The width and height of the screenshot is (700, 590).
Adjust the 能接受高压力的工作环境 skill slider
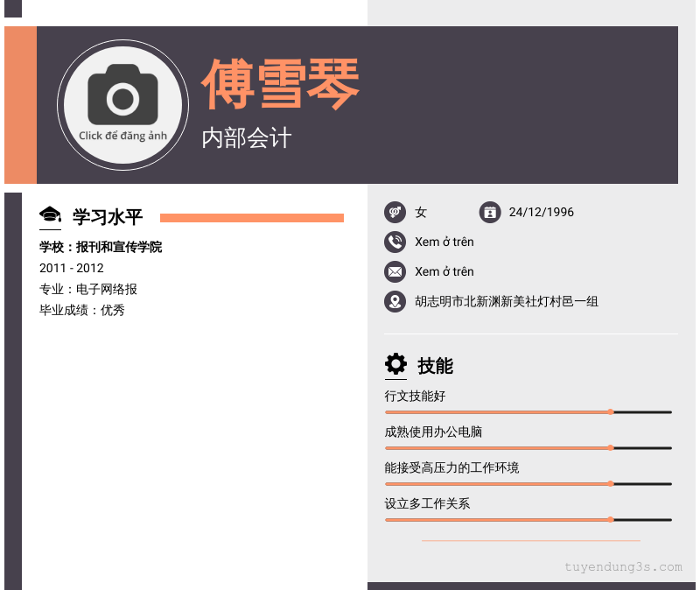point(610,483)
